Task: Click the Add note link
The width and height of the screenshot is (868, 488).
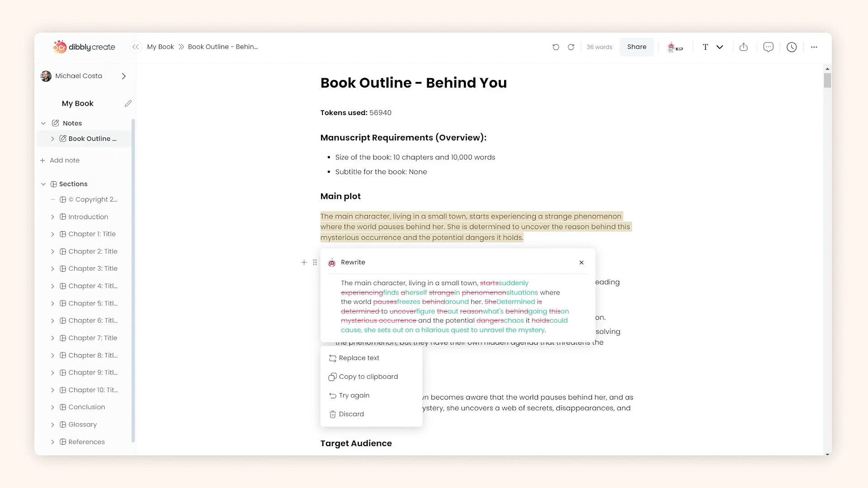Action: coord(64,160)
